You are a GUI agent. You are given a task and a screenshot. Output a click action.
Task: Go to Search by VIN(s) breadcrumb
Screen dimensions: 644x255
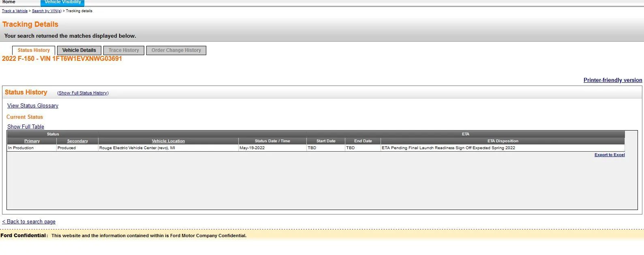[47, 11]
